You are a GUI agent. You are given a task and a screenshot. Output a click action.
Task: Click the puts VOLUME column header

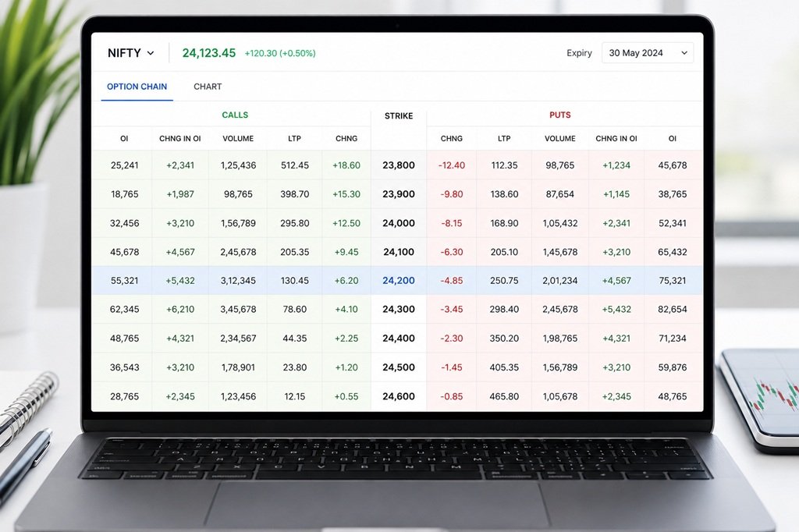[x=560, y=139]
